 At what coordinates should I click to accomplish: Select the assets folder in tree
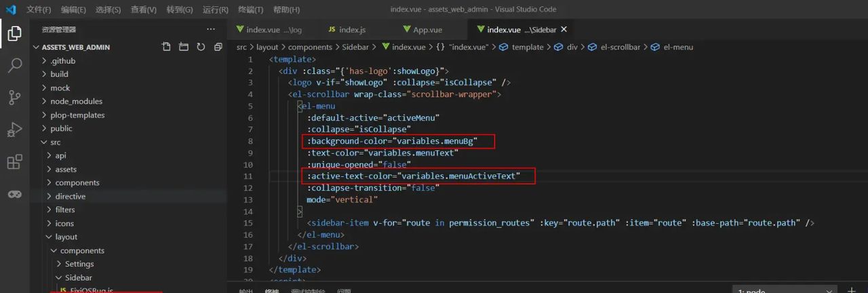66,170
